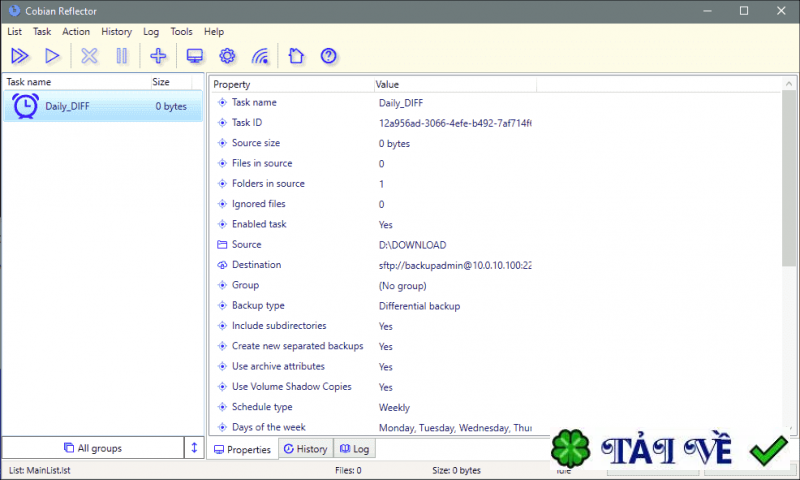Image resolution: width=800 pixels, height=480 pixels.
Task: Open help with the question mark icon
Action: (x=329, y=56)
